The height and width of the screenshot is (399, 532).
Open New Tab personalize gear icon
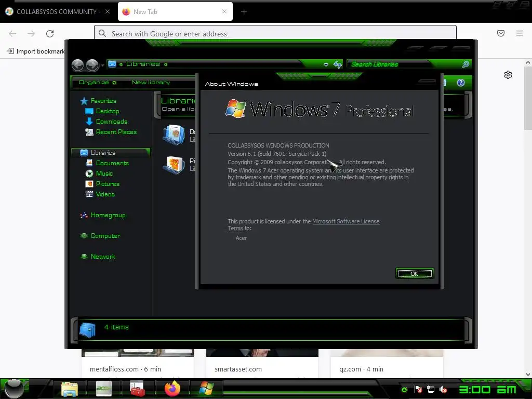click(x=508, y=75)
